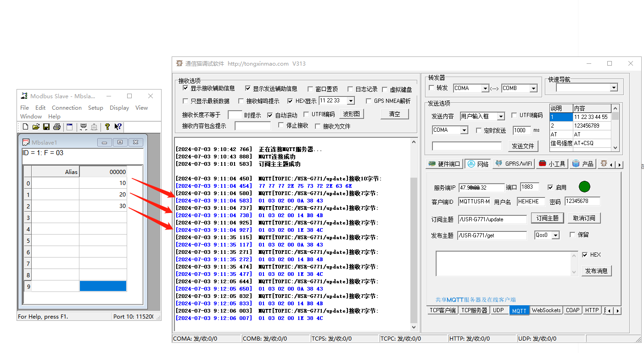Toggle the HEX显示 checkbox

(290, 101)
